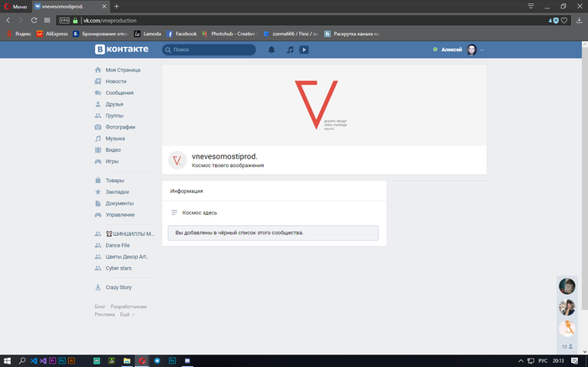Go to Моя Страница
Screen dimensions: 588x367
pos(123,70)
